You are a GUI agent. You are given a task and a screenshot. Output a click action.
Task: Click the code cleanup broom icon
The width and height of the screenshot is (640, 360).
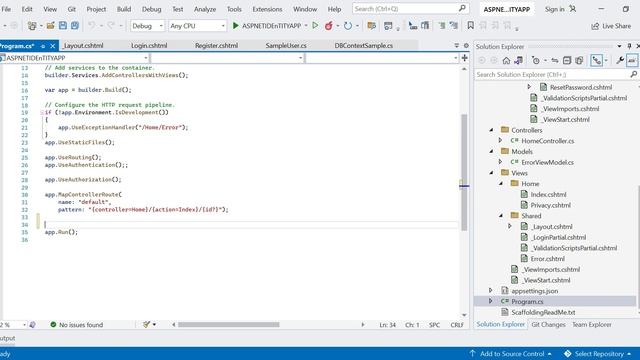click(x=146, y=324)
